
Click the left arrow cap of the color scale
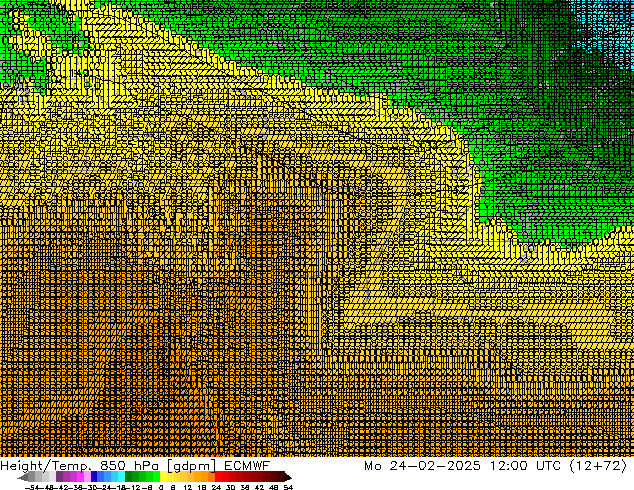point(22,477)
